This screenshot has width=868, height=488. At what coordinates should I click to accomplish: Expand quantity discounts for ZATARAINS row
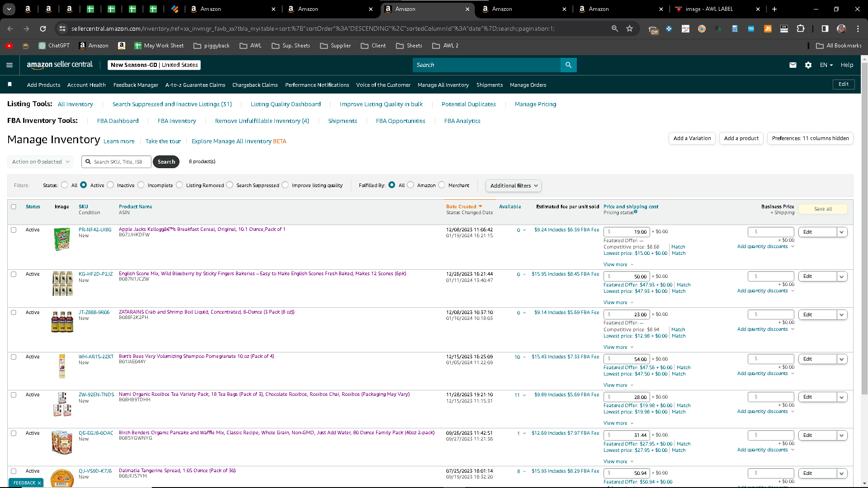pyautogui.click(x=766, y=329)
